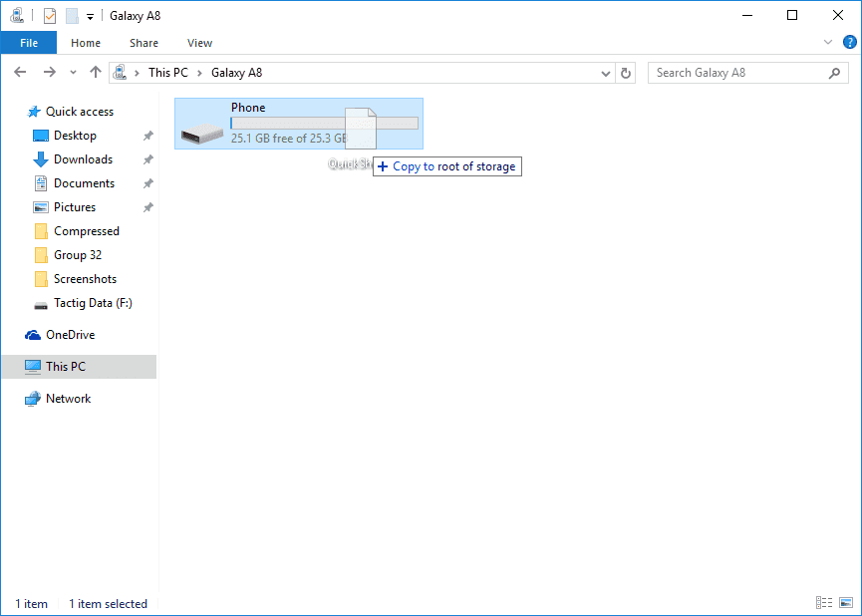Click the pin icon next to Documents
Screen dimensions: 862x616
[147, 183]
